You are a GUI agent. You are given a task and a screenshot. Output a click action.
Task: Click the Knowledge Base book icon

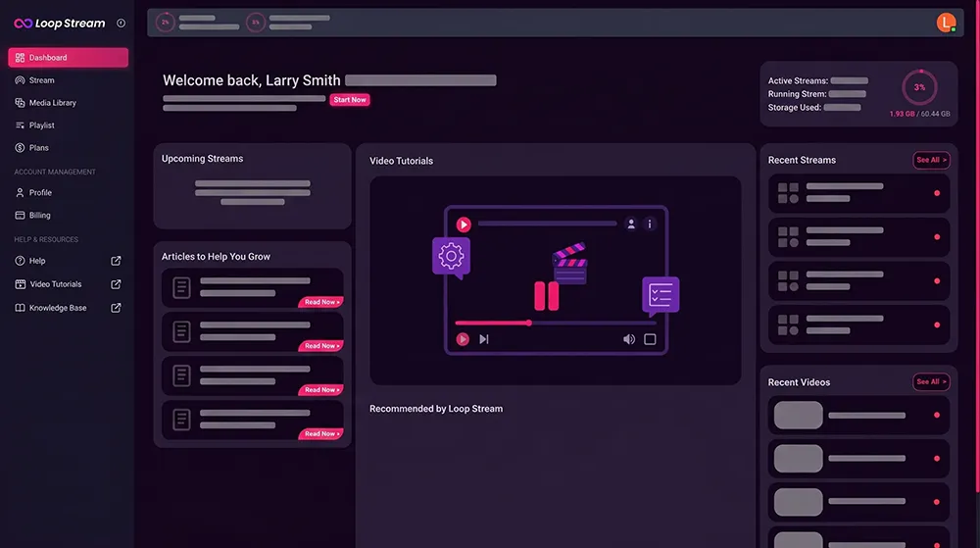point(20,308)
